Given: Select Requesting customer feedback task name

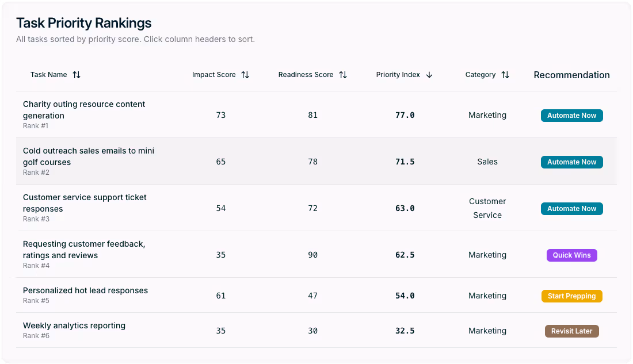Looking at the screenshot, I should coord(84,250).
